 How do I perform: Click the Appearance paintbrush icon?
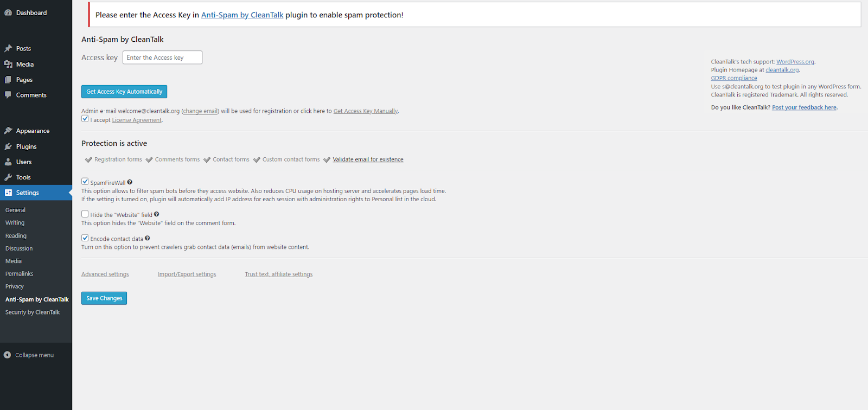point(8,131)
